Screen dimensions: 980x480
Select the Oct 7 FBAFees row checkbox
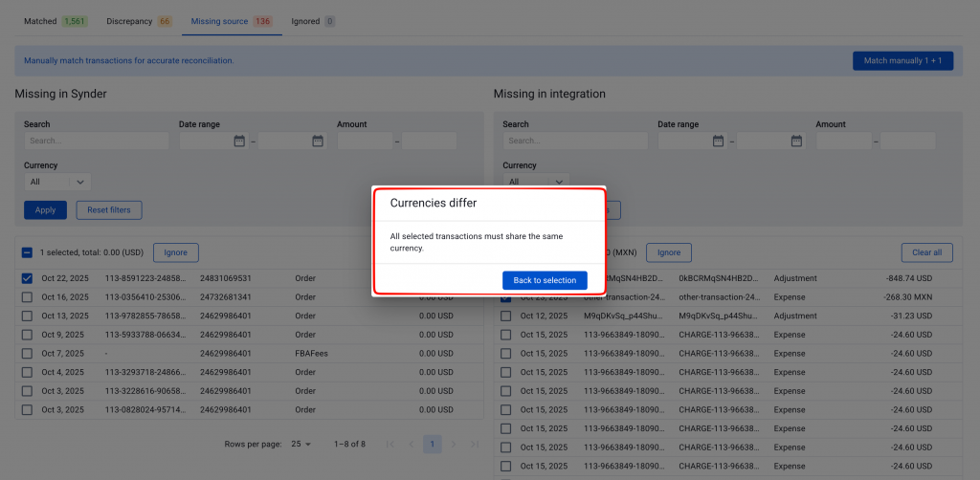[x=27, y=353]
